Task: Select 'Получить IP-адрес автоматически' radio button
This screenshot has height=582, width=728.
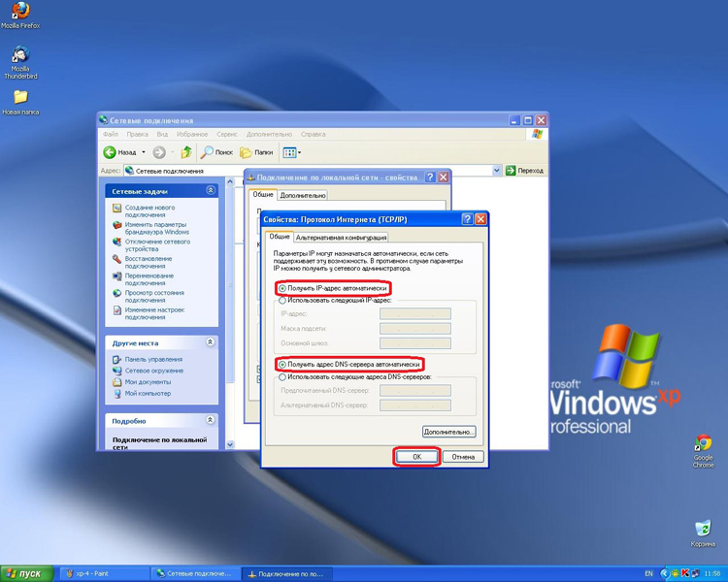Action: click(282, 289)
